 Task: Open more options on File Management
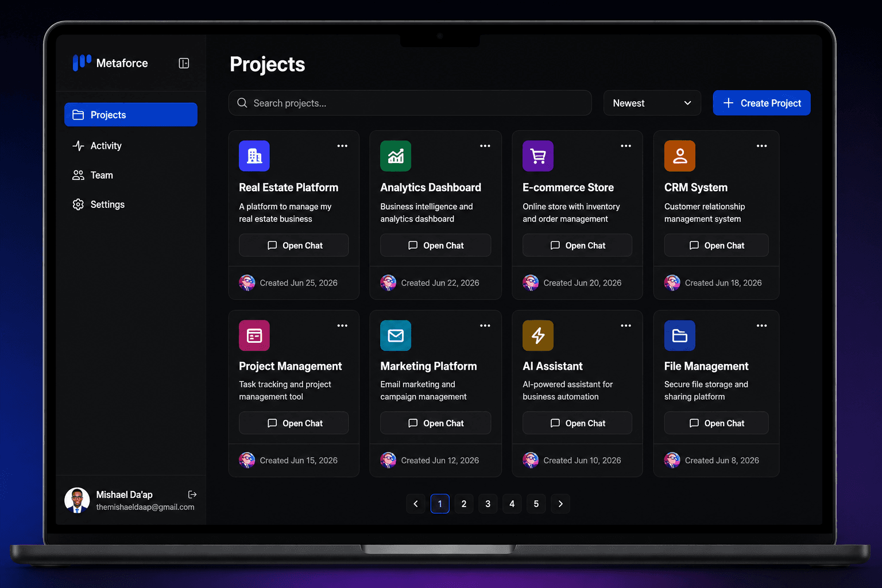762,326
